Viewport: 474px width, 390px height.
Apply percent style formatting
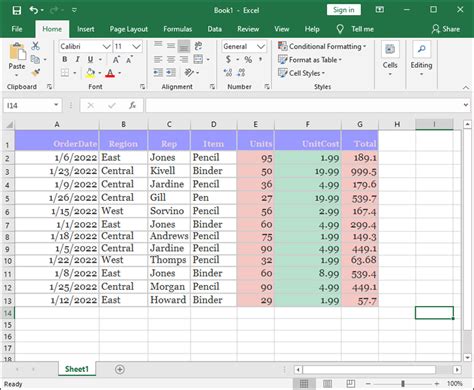[248, 60]
